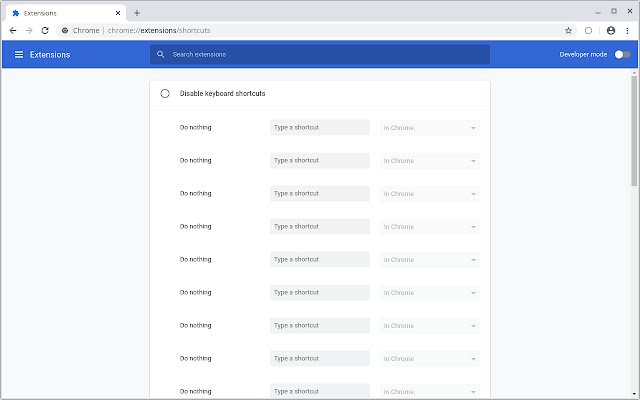The width and height of the screenshot is (640, 400).
Task: Click the scrollbar down arrow
Action: pos(634,394)
